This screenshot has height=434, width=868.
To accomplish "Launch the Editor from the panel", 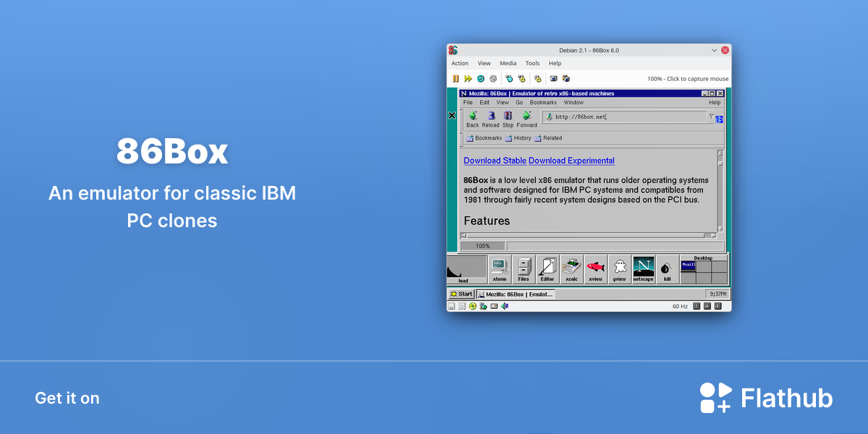I will 548,268.
